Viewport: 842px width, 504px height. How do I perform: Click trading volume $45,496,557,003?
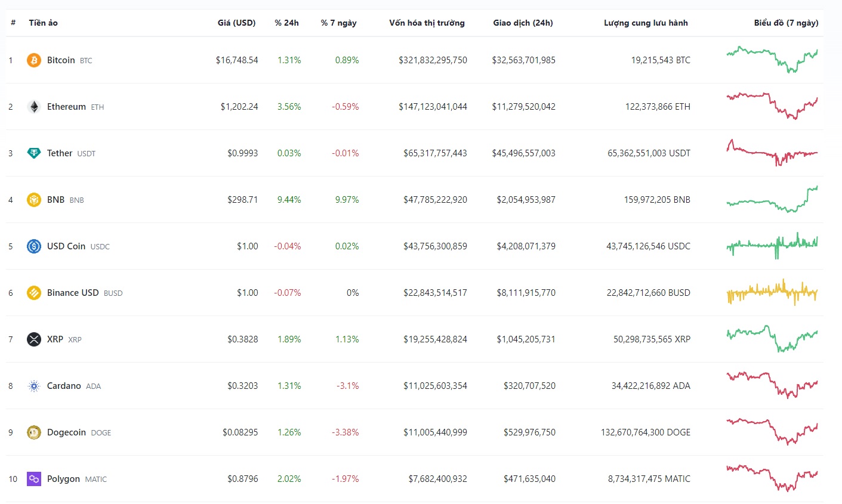point(524,153)
